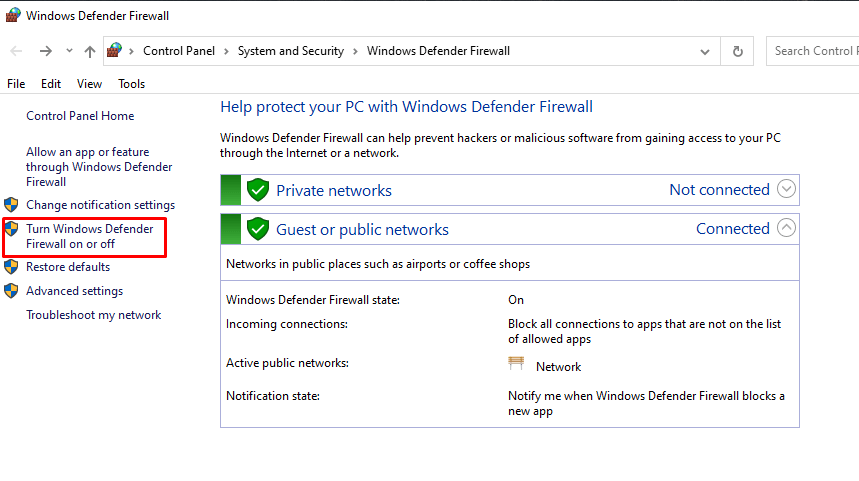859x481 pixels.
Task: Click the Search Control Panel field
Action: pyautogui.click(x=814, y=51)
